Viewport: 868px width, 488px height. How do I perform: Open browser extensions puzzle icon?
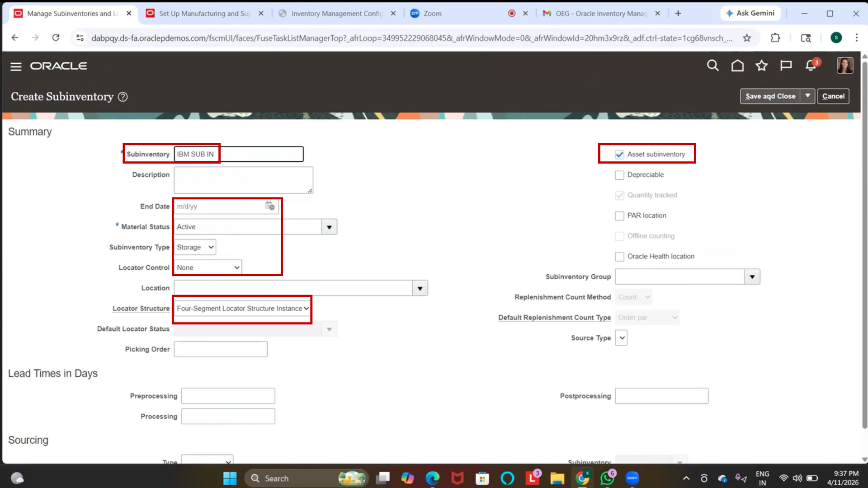coord(775,38)
